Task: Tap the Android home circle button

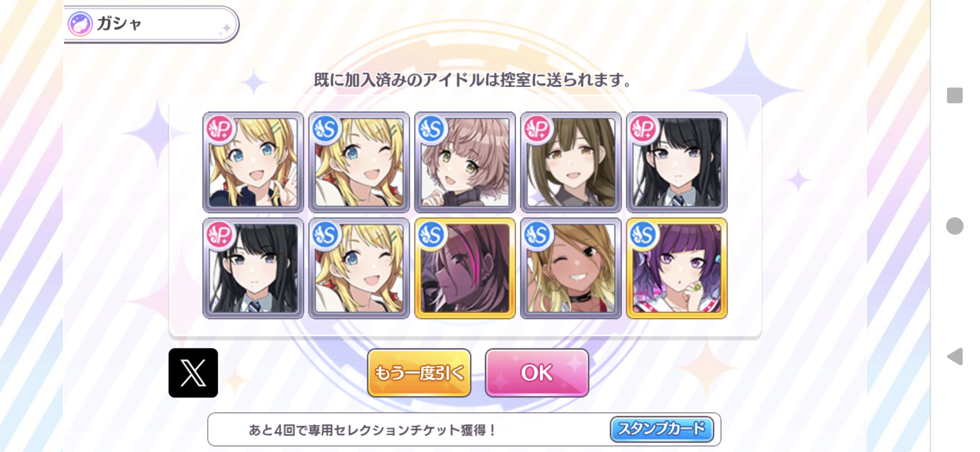Action: (955, 226)
